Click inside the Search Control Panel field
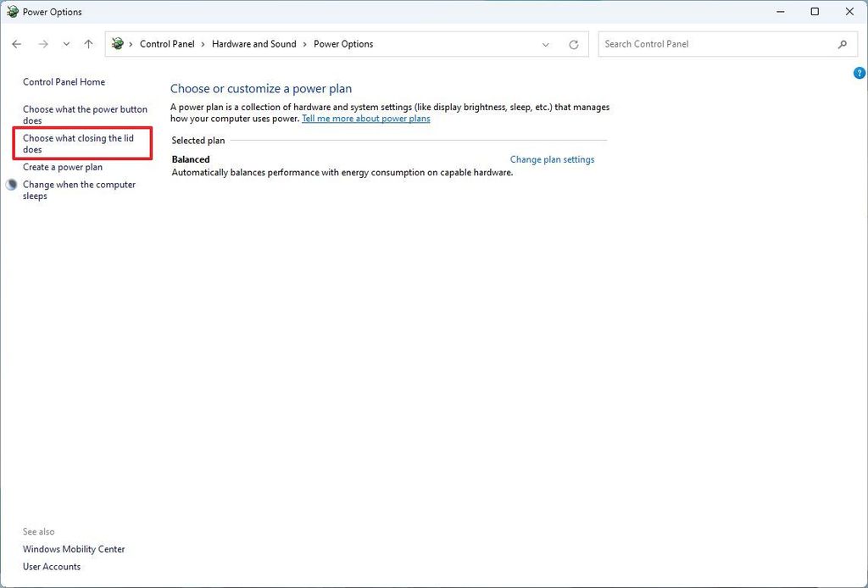Image resolution: width=868 pixels, height=588 pixels. click(695, 43)
